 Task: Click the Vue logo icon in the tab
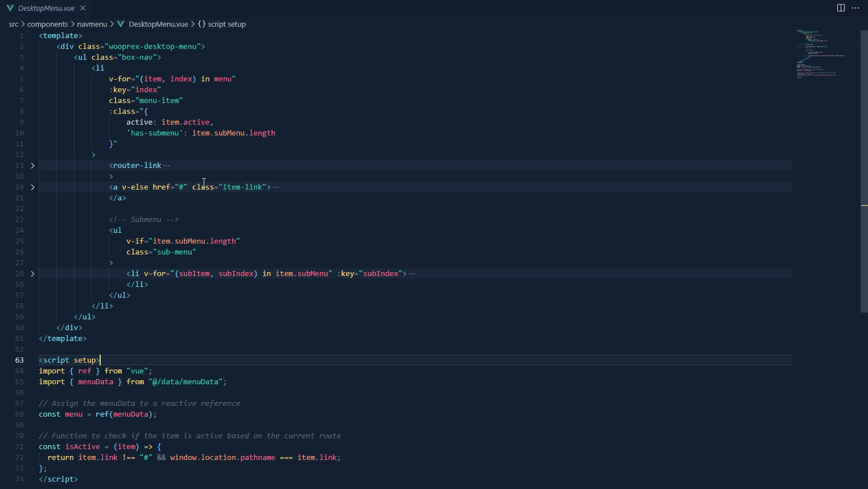(10, 8)
